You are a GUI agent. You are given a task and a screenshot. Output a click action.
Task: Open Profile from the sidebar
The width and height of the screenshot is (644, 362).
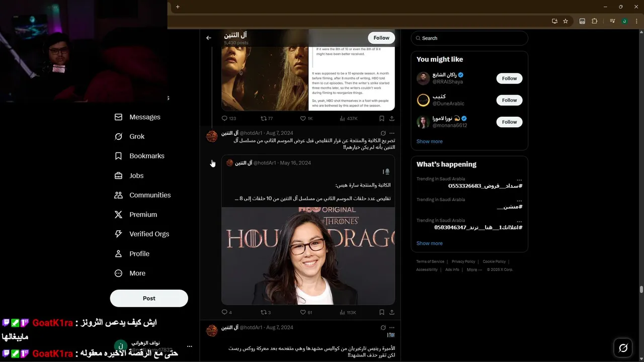(x=132, y=254)
